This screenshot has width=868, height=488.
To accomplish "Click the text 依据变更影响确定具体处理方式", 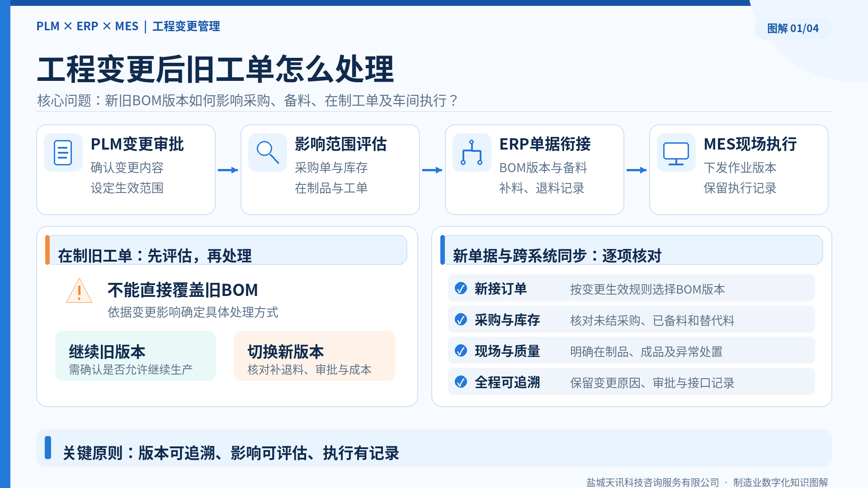I will (193, 312).
